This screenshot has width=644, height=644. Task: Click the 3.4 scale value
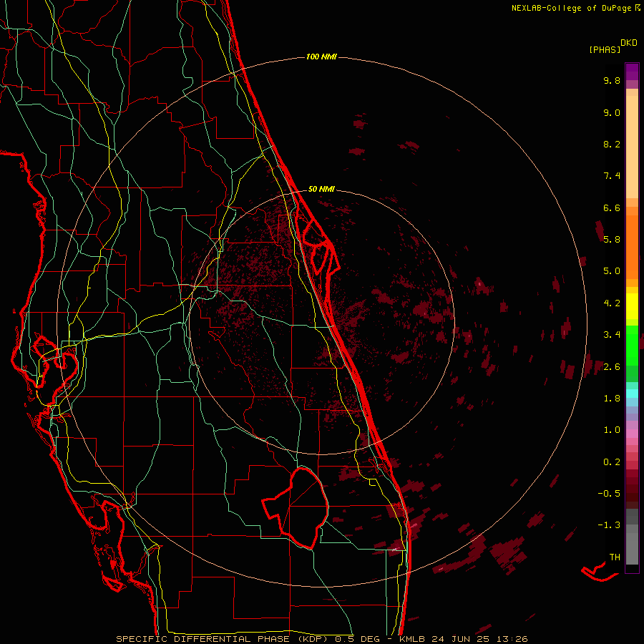coord(612,335)
